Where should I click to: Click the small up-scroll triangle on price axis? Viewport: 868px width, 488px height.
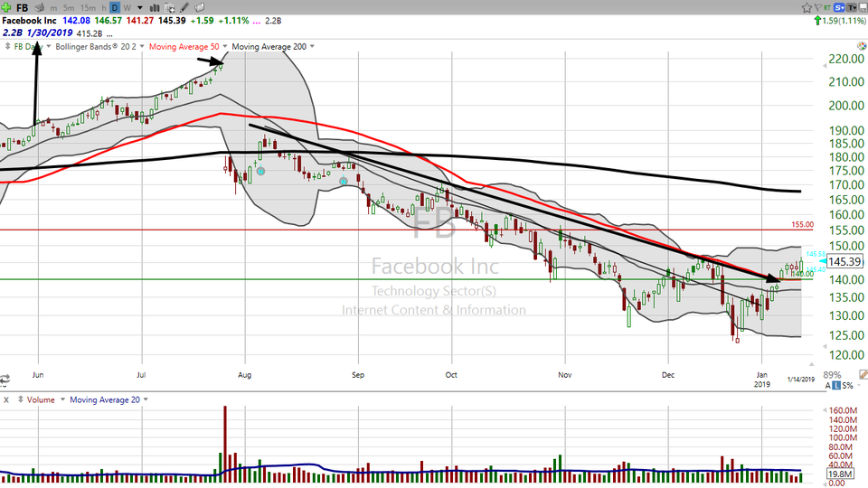(x=812, y=364)
